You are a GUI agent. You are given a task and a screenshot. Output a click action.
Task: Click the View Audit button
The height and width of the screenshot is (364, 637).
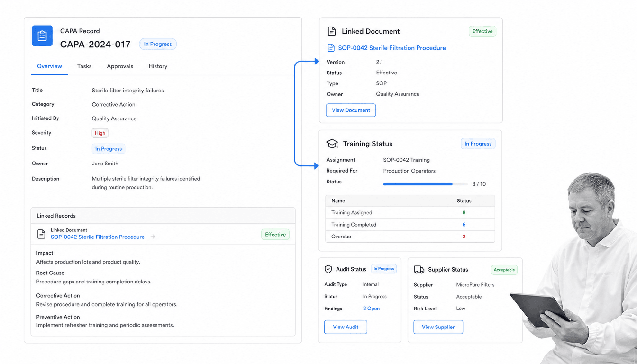pos(346,327)
